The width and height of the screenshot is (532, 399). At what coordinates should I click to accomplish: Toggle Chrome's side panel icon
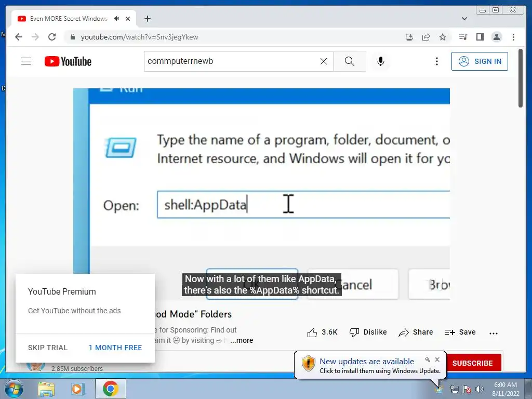tap(480, 37)
